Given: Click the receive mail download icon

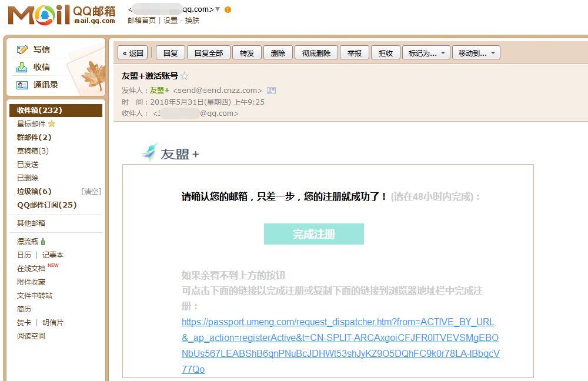Looking at the screenshot, I should pyautogui.click(x=22, y=67).
